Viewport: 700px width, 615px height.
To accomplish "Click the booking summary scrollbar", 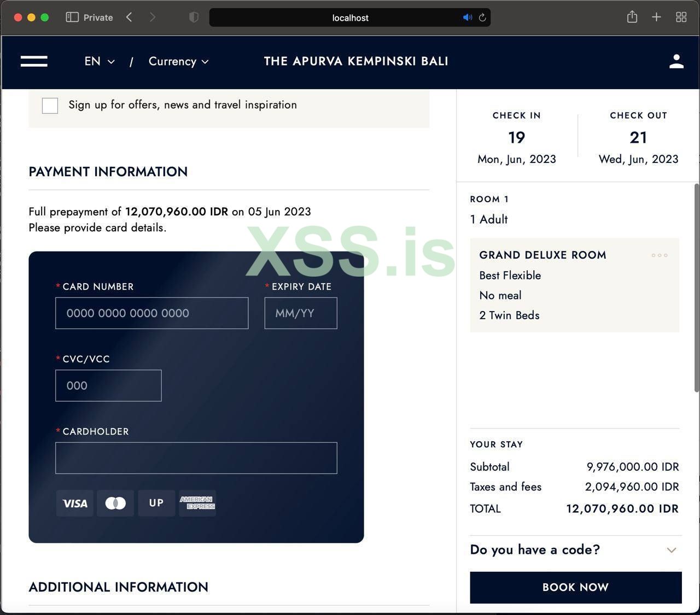I will point(697,288).
